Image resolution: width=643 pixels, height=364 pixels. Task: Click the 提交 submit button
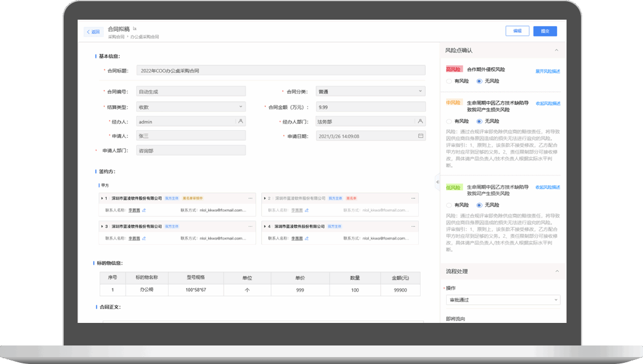click(x=545, y=31)
